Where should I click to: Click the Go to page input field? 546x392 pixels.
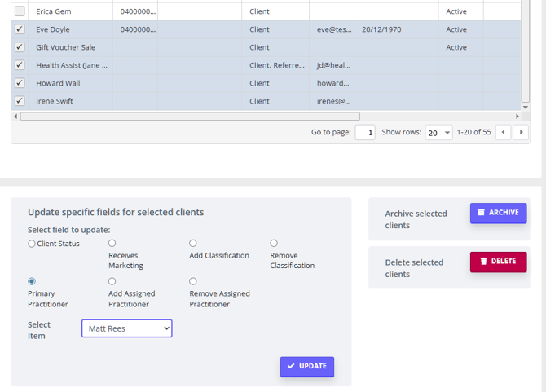point(365,133)
